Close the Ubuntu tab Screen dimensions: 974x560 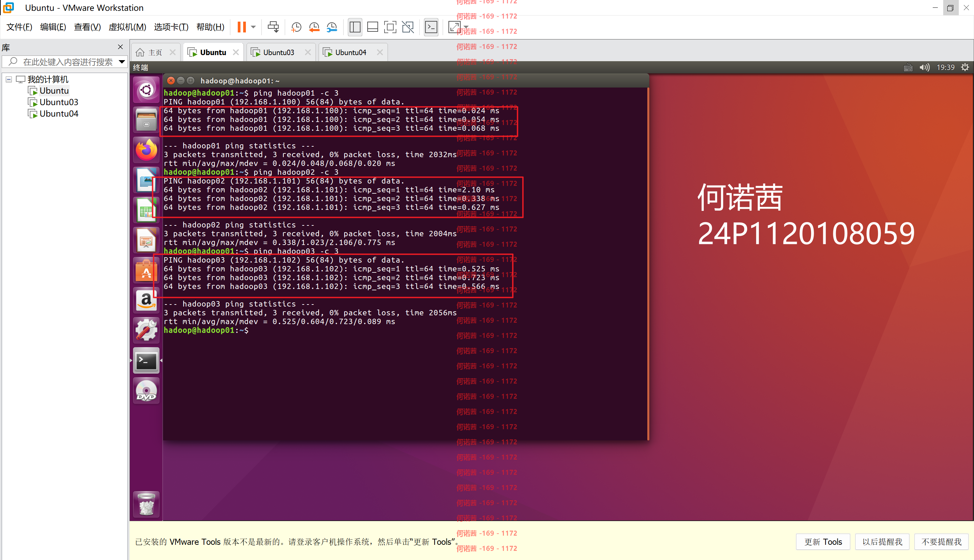pyautogui.click(x=236, y=52)
